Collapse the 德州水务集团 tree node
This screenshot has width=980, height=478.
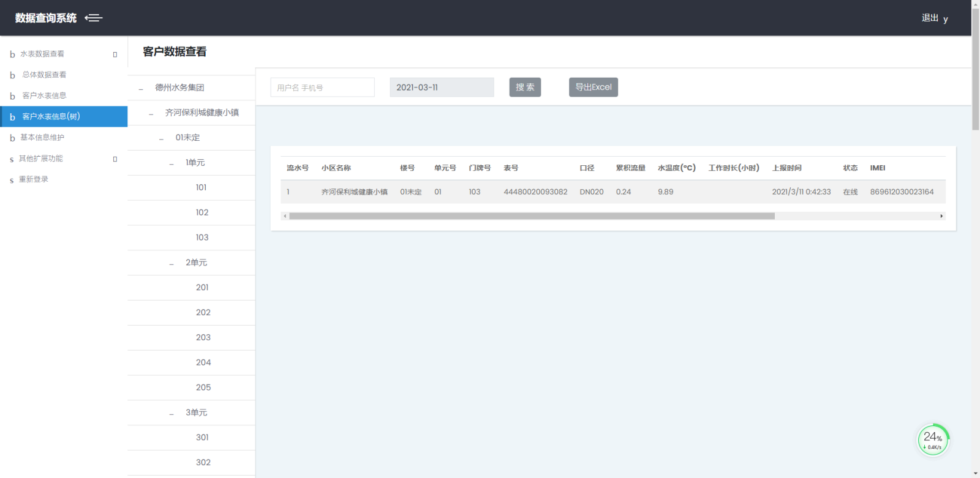click(x=141, y=89)
